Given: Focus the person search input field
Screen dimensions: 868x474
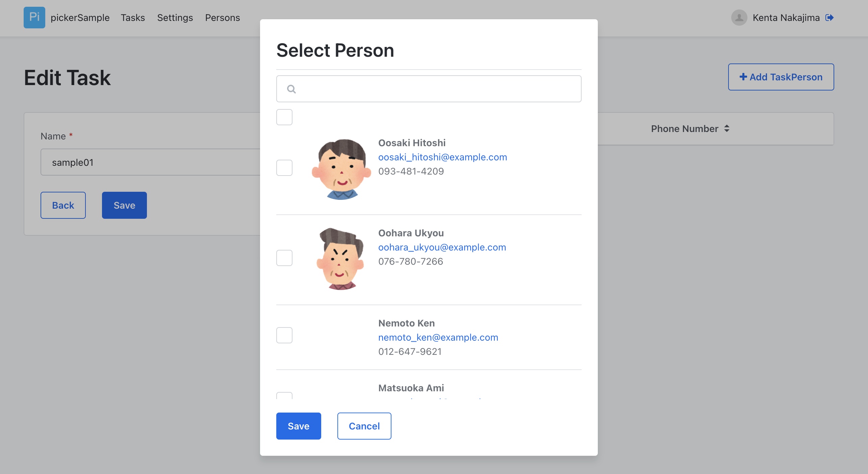Looking at the screenshot, I should 429,89.
